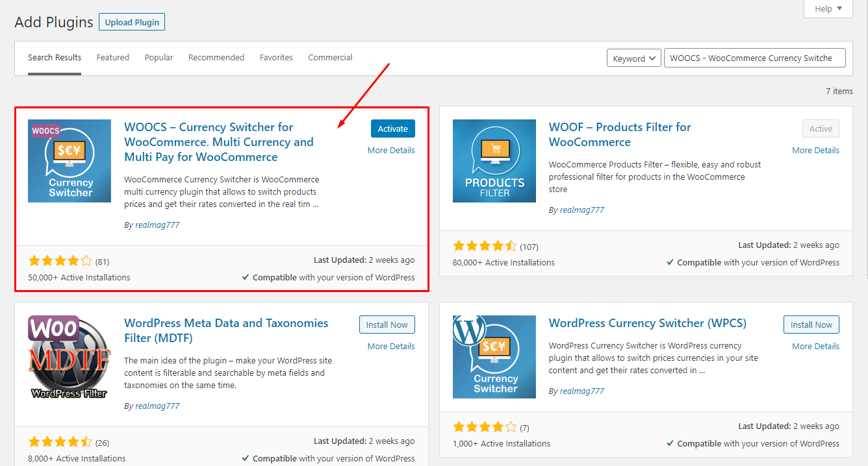Click the WordPress Currency Switcher WPCS icon
This screenshot has height=466, width=868.
point(494,357)
